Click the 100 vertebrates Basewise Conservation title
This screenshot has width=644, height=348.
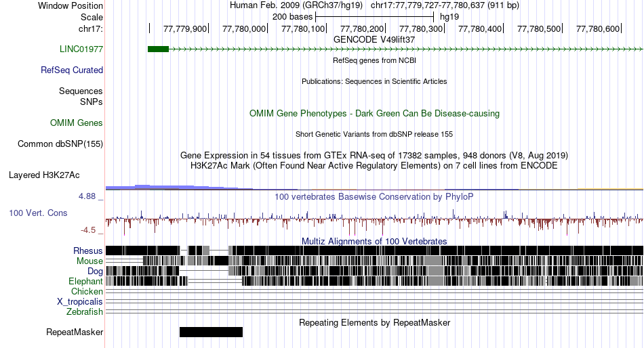(374, 196)
